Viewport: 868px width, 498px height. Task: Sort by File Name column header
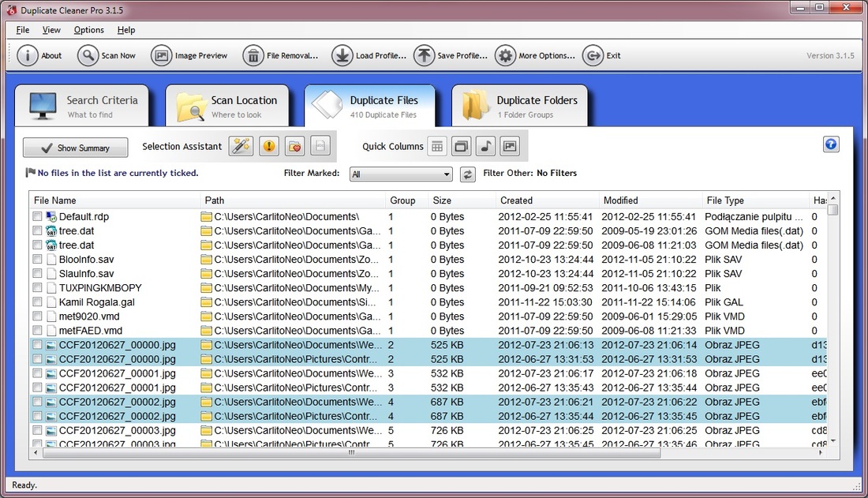pyautogui.click(x=114, y=200)
